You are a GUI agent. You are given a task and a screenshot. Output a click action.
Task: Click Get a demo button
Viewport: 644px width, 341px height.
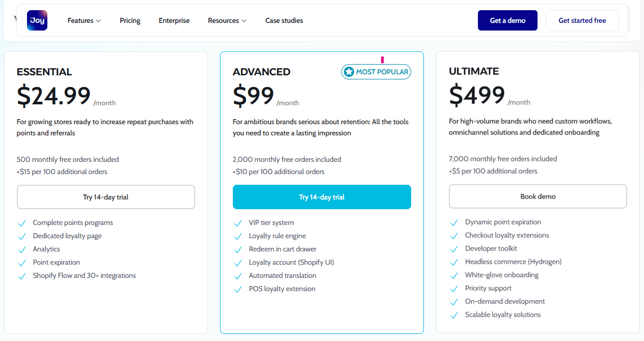coord(507,20)
